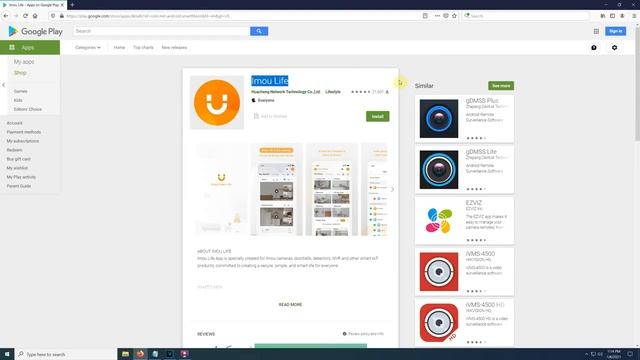Open Payment methods link

point(24,132)
